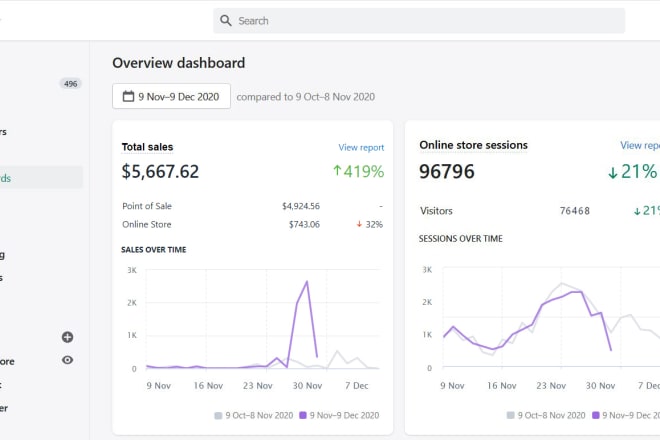Open the 9 Nov–9 Dec 2020 date picker
Viewport: 660px width, 440px height.
point(171,96)
